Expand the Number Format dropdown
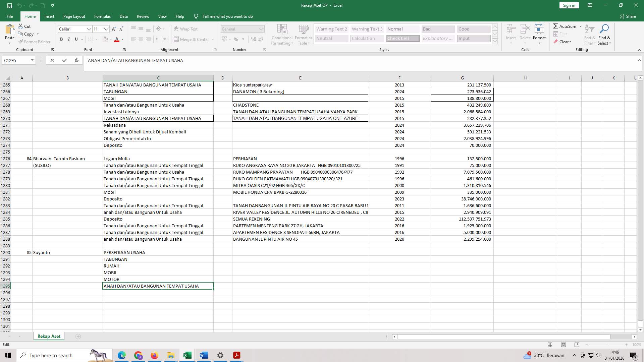 (x=261, y=29)
